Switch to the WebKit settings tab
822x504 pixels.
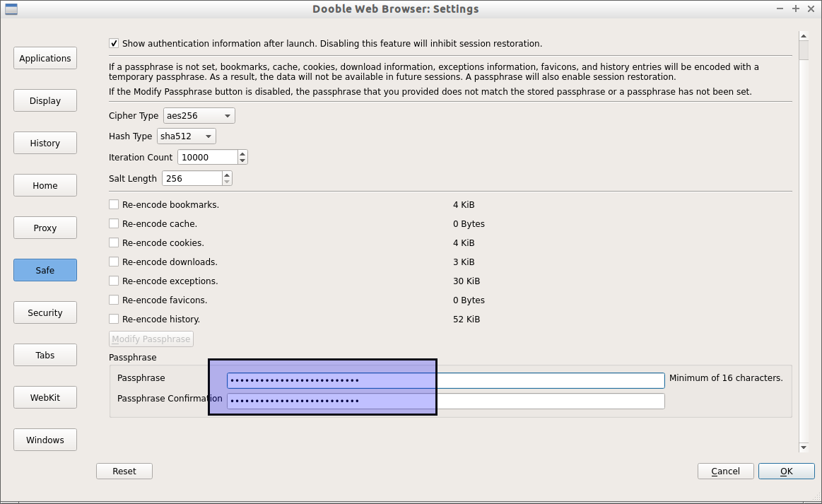(45, 397)
